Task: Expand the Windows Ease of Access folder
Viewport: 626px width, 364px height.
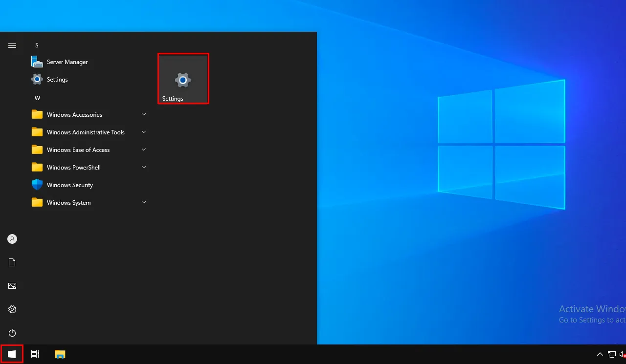Action: 78,150
